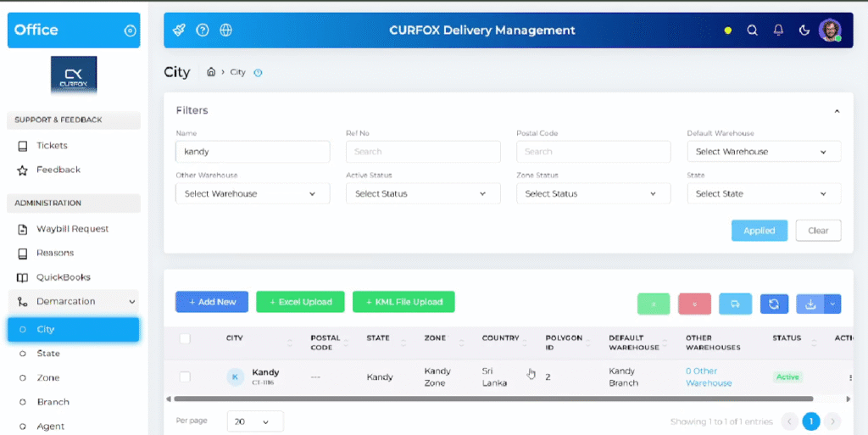Click the home icon in the breadcrumb
868x435 pixels.
(x=211, y=72)
